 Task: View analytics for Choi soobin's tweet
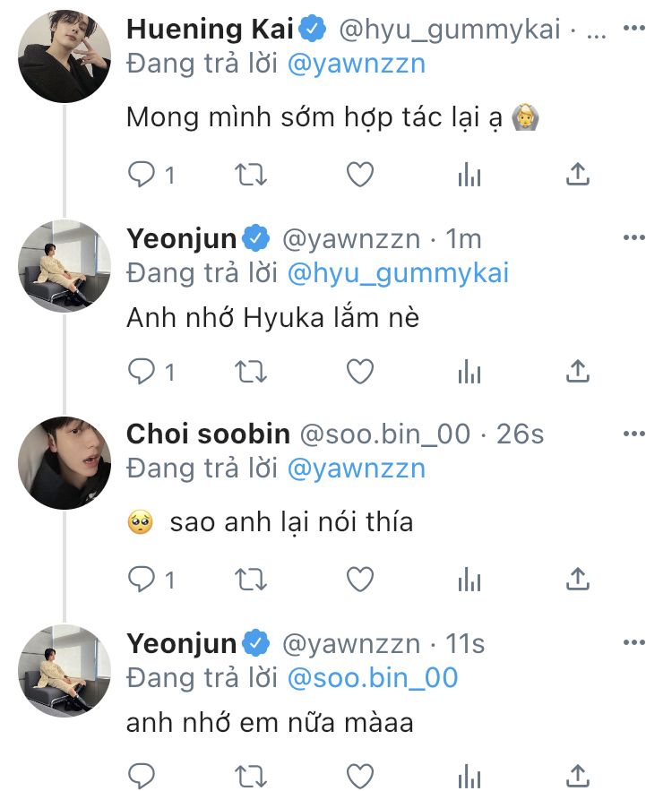(x=470, y=580)
